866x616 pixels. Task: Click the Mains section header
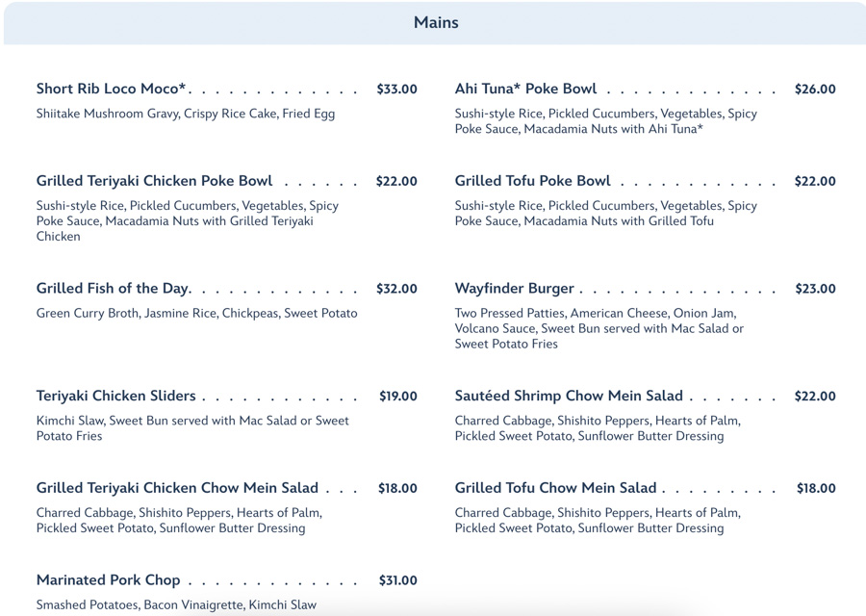pos(436,23)
